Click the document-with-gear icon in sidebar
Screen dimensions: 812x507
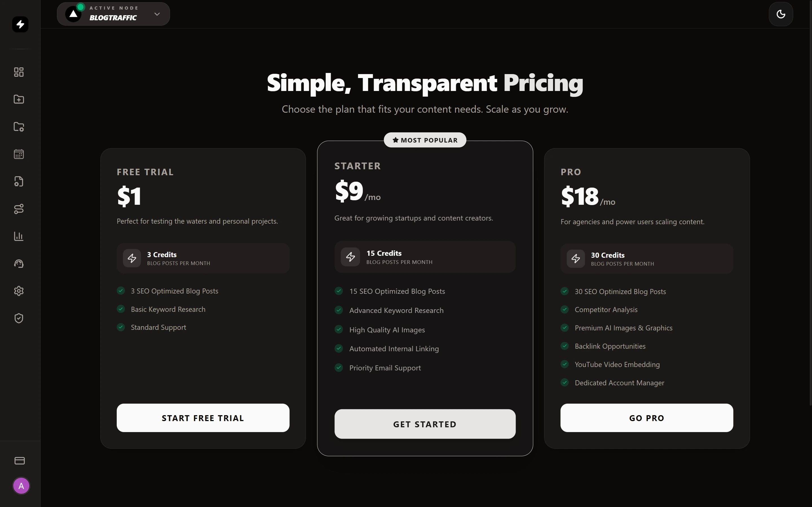click(19, 181)
